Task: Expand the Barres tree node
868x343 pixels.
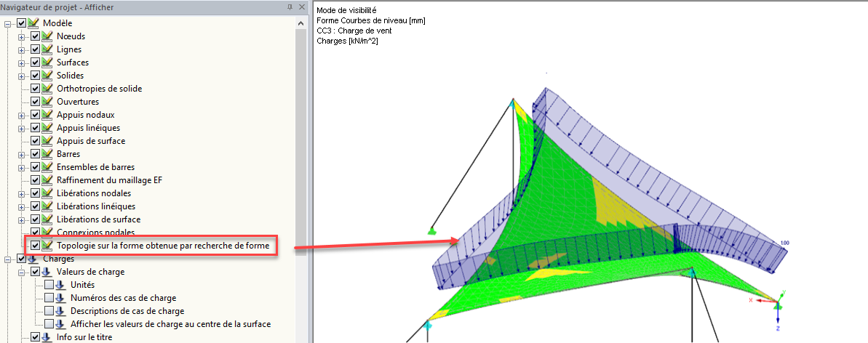Action: 22,155
